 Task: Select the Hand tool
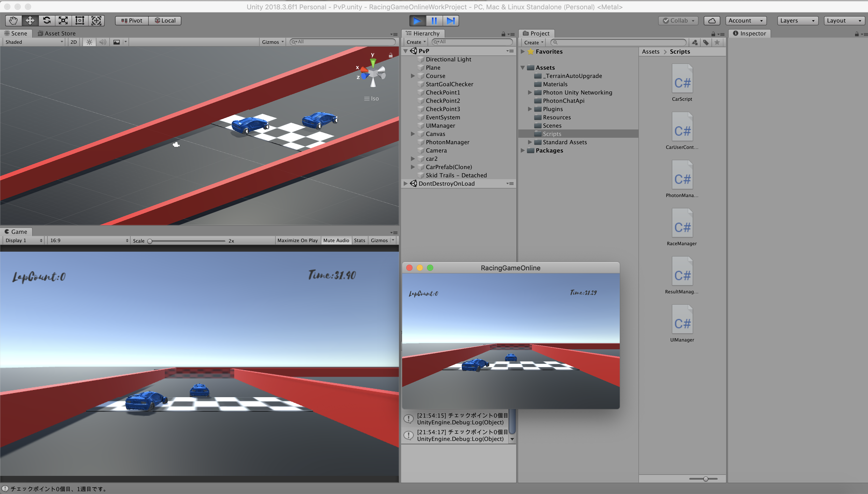[13, 21]
